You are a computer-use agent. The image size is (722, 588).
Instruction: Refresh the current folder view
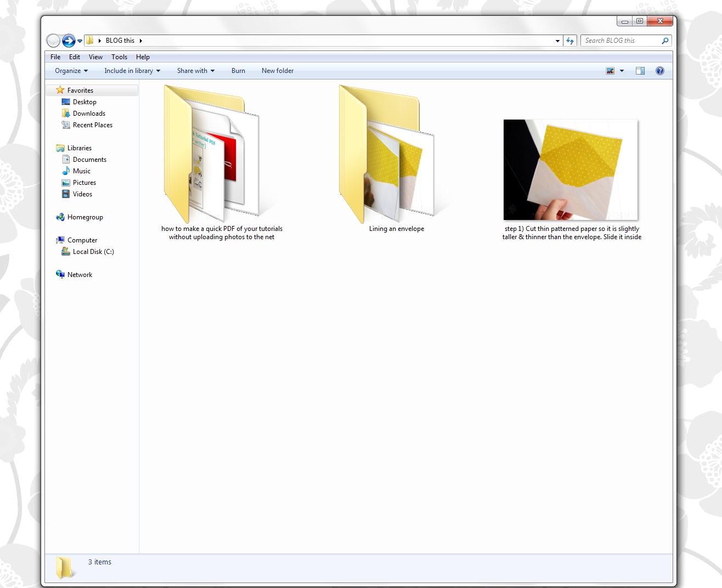pos(570,41)
